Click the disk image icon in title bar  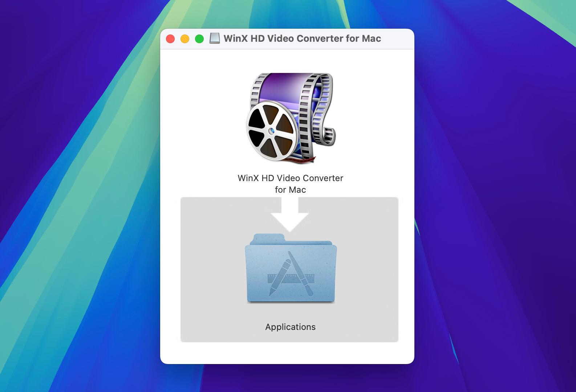tap(215, 38)
